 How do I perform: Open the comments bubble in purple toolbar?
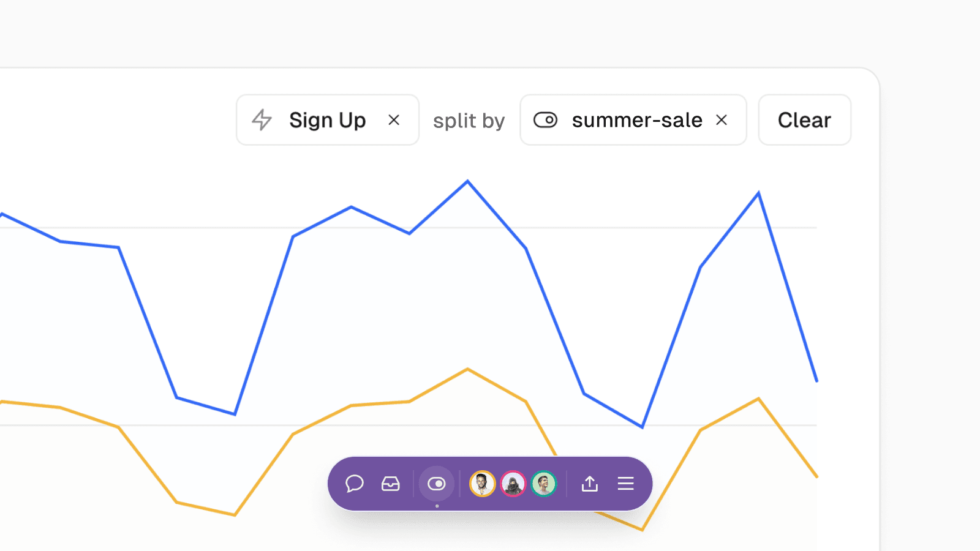[x=355, y=484]
